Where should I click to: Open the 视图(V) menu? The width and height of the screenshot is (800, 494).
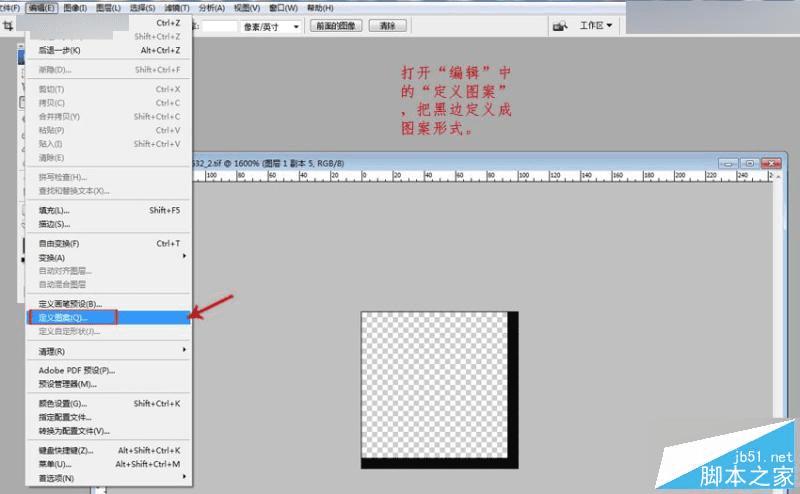point(247,8)
